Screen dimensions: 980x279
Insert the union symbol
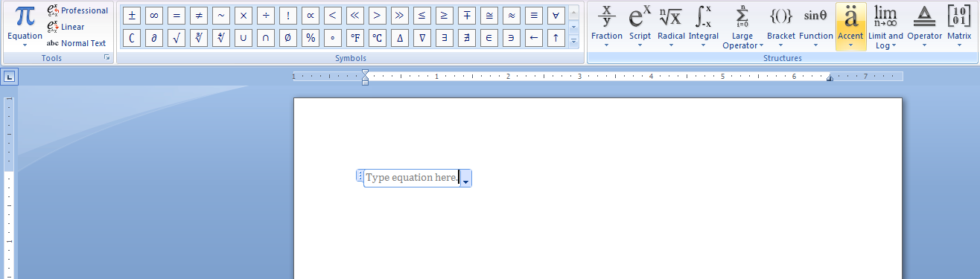coord(244,38)
